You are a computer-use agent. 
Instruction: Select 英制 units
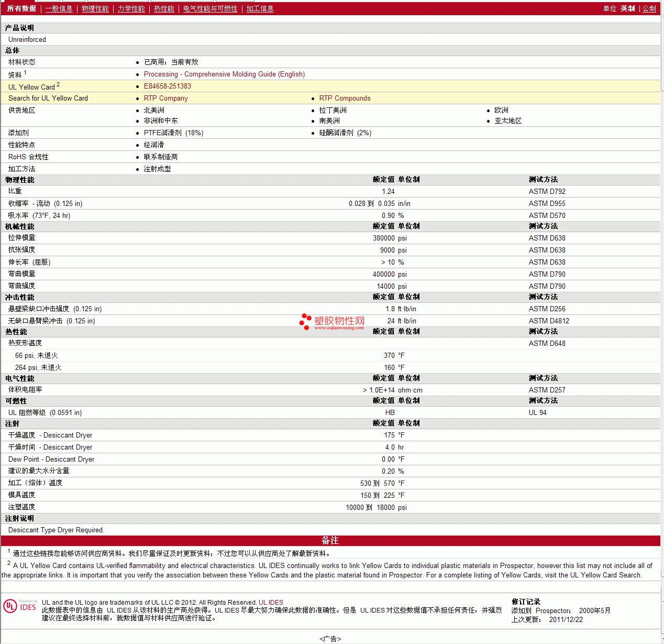(x=628, y=9)
